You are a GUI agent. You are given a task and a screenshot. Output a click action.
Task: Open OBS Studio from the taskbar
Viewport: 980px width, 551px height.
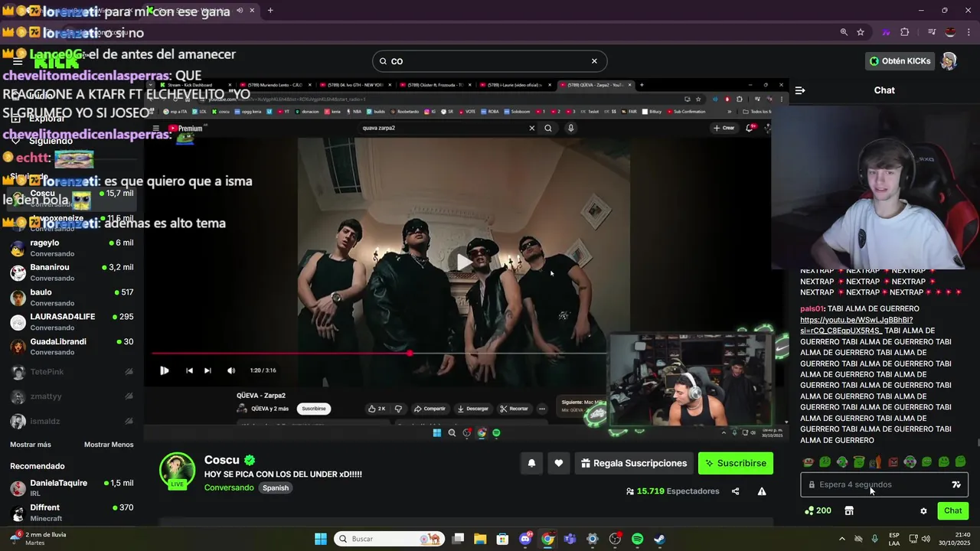tap(615, 539)
